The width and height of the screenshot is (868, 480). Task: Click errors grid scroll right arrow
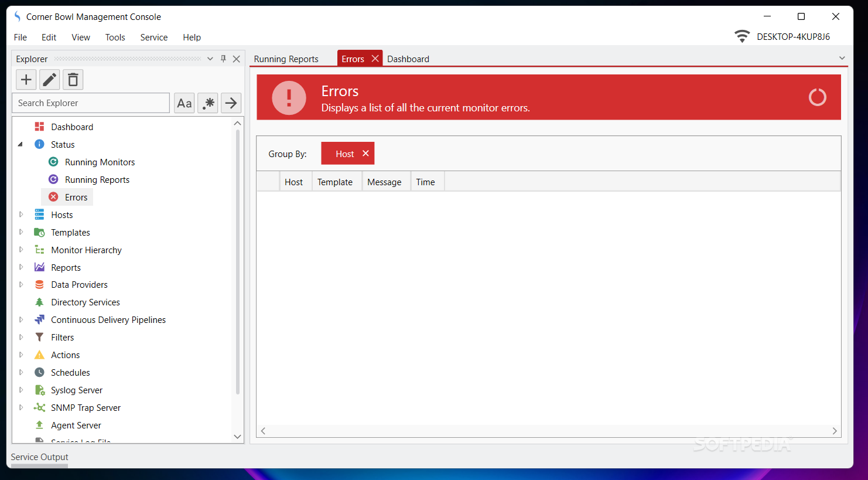click(835, 431)
